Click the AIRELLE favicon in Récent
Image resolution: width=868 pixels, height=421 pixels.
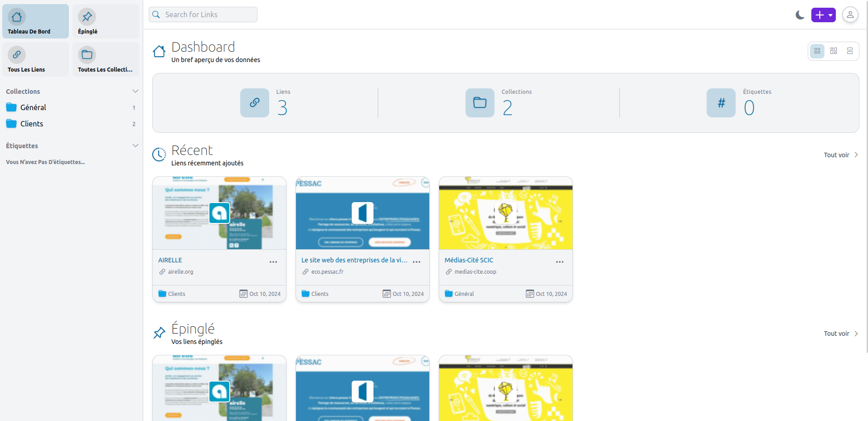point(219,213)
